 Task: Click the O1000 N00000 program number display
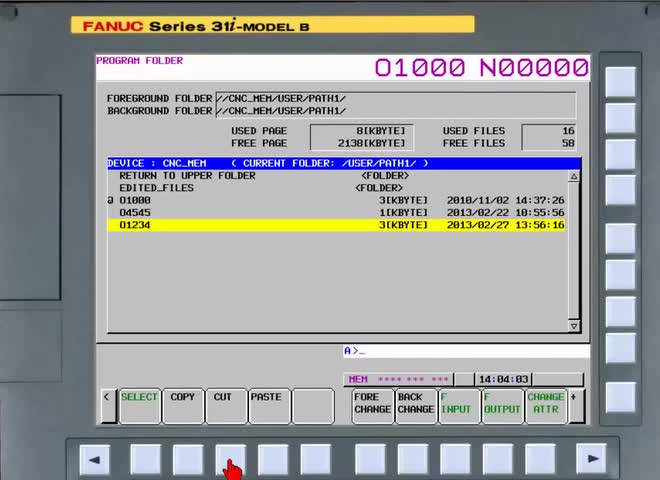click(x=482, y=67)
